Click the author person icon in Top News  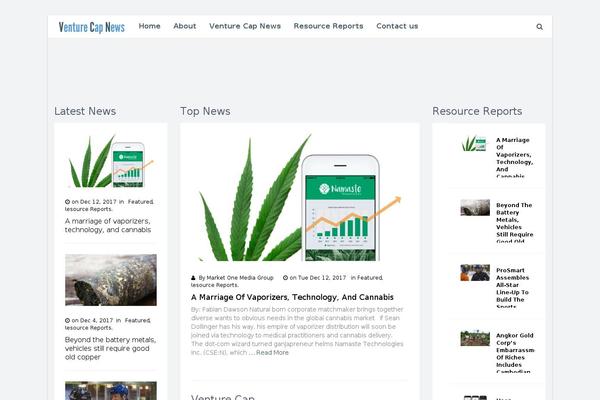[193, 278]
